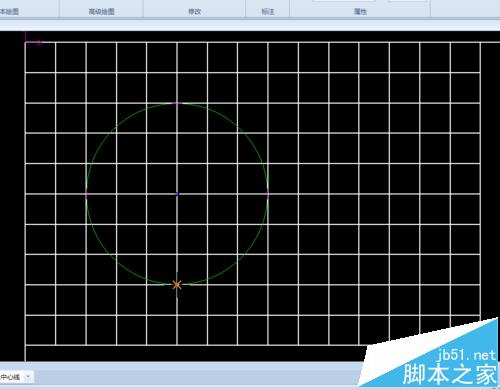Click the 标注 ribbon group label
Image resolution: width=500 pixels, height=389 pixels.
coord(268,12)
